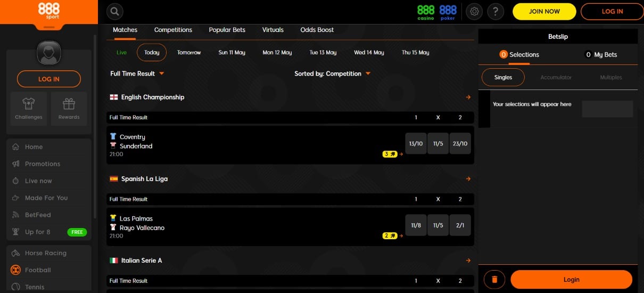Select Singles betslip mode

[503, 77]
